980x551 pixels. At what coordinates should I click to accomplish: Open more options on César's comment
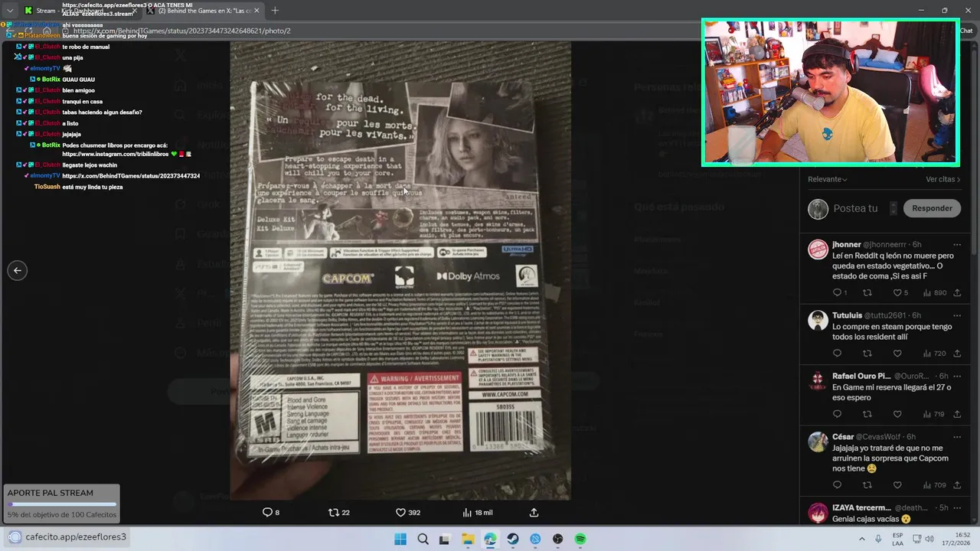pos(957,437)
